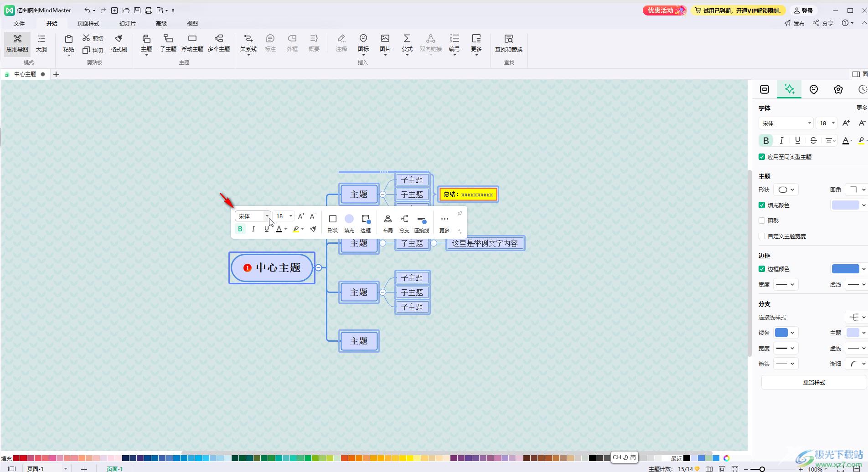Open the 文件 menu
The height and width of the screenshot is (472, 868).
[x=19, y=23]
